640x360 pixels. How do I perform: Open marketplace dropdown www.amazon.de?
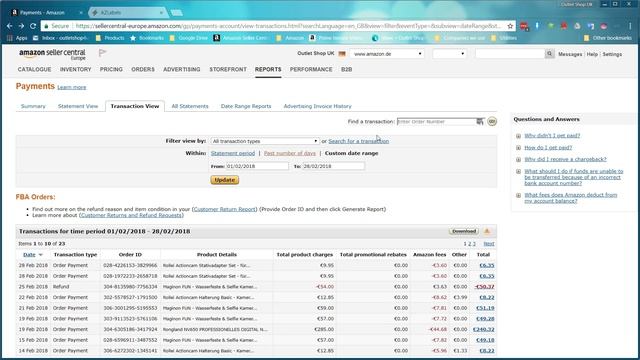click(x=387, y=54)
